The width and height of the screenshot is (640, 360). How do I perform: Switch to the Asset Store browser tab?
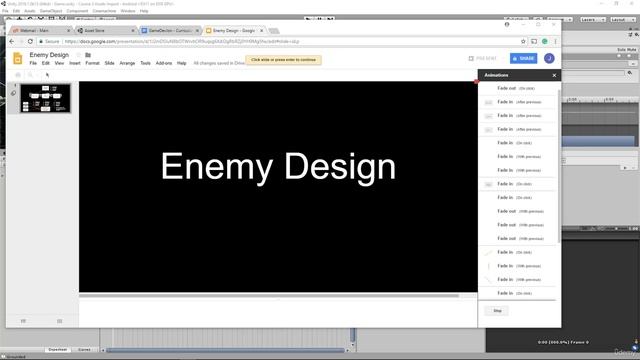pos(105,31)
